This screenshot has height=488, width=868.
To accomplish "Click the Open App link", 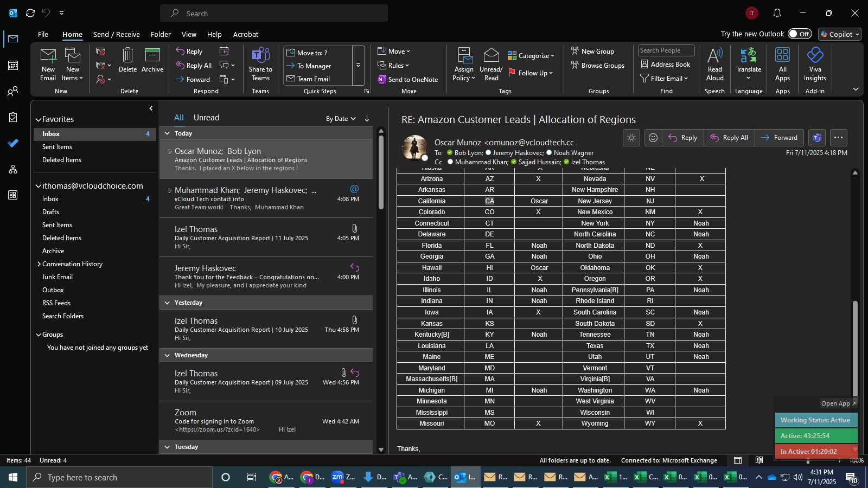I will (838, 403).
